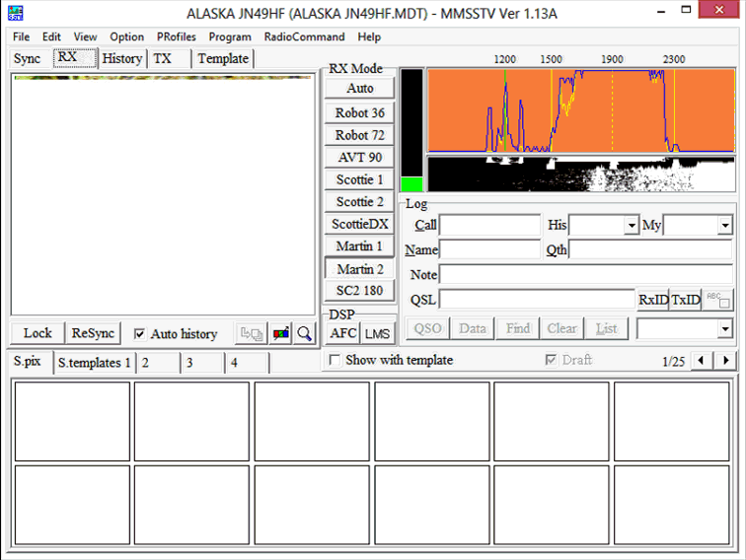Screen dimensions: 746x560
Task: Toggle the Draft checkbox
Action: [x=551, y=360]
